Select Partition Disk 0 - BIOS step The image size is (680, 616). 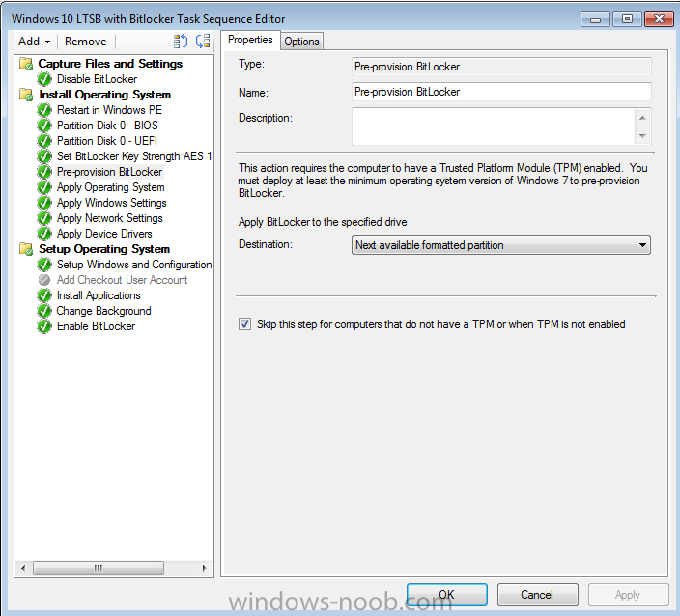107,126
